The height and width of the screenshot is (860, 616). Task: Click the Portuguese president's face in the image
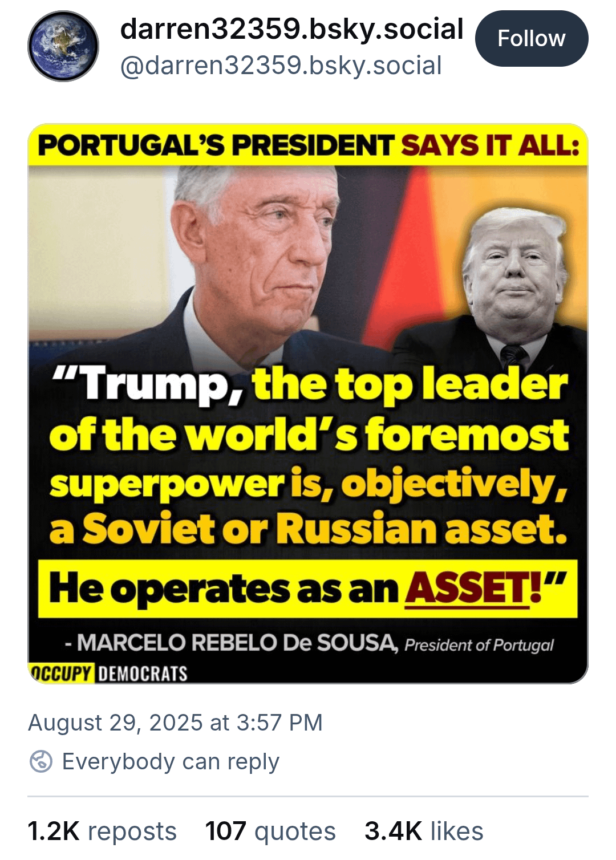[x=268, y=251]
